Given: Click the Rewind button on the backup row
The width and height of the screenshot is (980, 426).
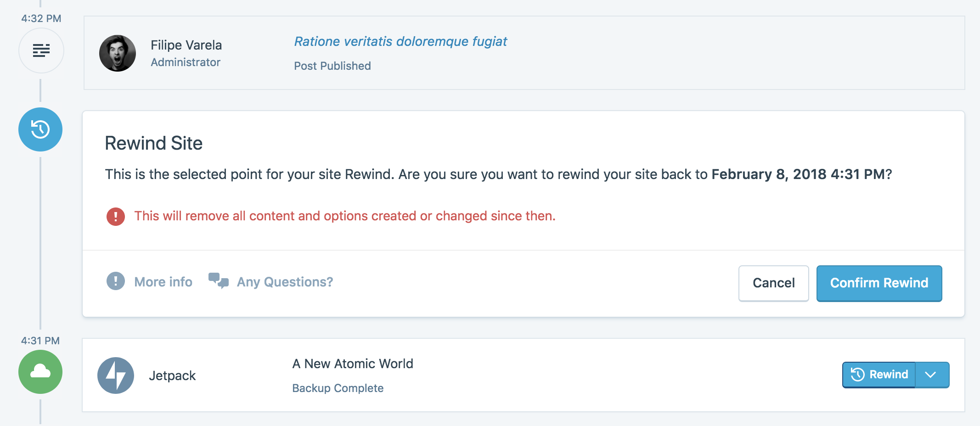Looking at the screenshot, I should click(879, 375).
